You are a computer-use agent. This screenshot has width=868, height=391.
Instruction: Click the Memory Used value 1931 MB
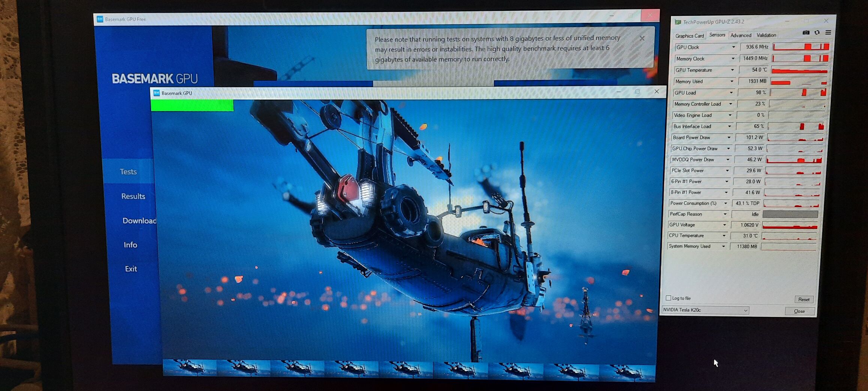pyautogui.click(x=754, y=81)
